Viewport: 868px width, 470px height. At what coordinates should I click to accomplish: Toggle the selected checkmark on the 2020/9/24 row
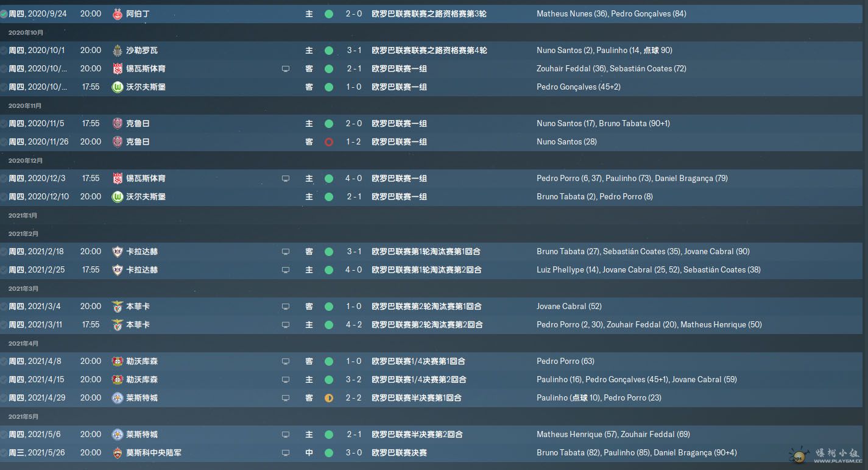(4, 13)
